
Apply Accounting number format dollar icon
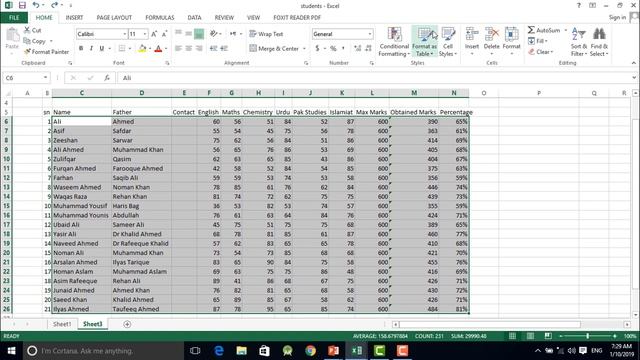(x=317, y=49)
